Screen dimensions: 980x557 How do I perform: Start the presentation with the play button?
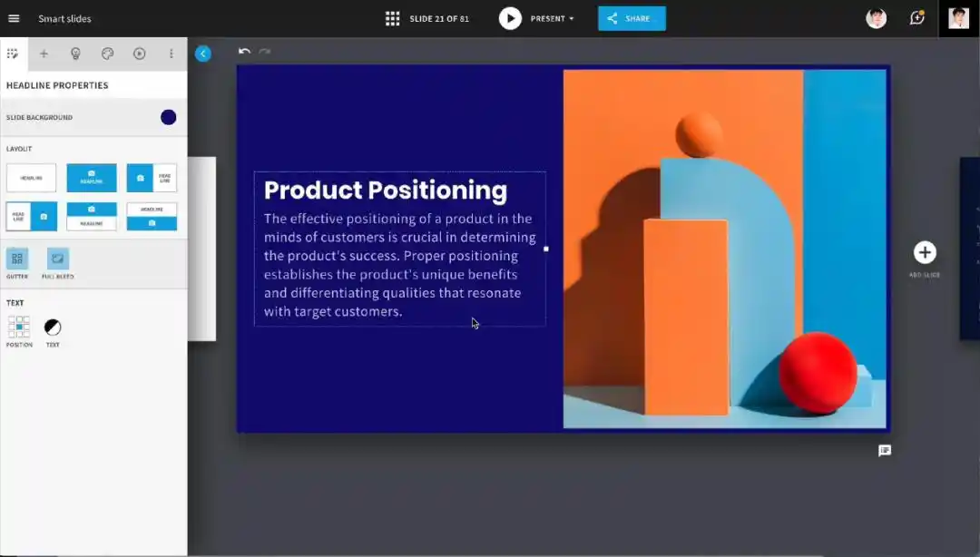pyautogui.click(x=510, y=19)
